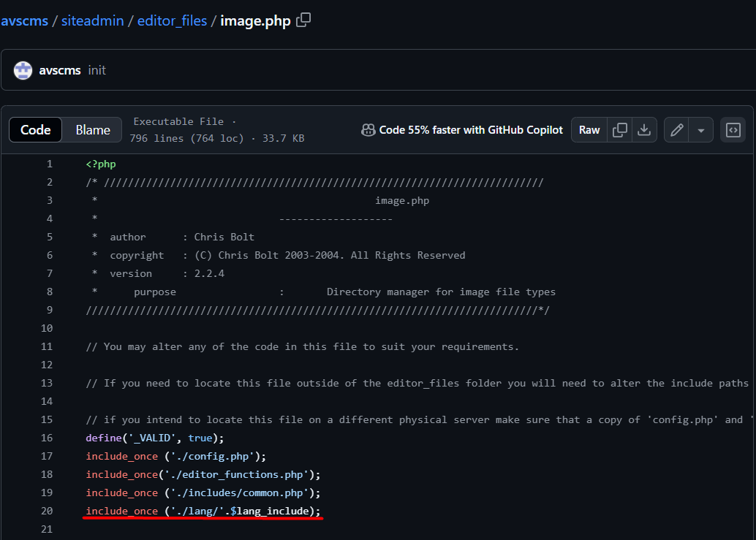Switch to the Blame tab
The height and width of the screenshot is (540, 756).
click(91, 129)
